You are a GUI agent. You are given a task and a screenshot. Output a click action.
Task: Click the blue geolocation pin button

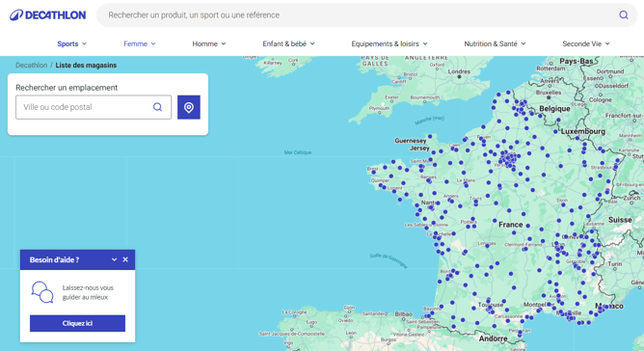point(189,107)
